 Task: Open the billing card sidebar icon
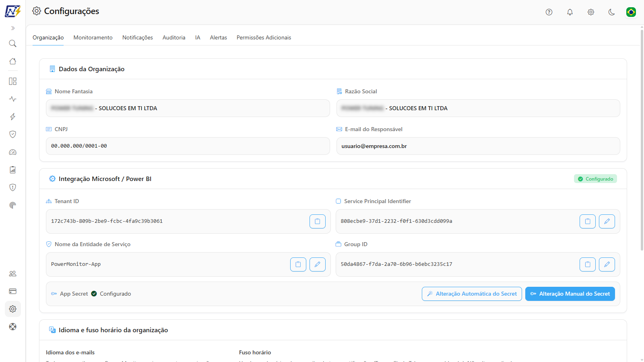click(13, 291)
